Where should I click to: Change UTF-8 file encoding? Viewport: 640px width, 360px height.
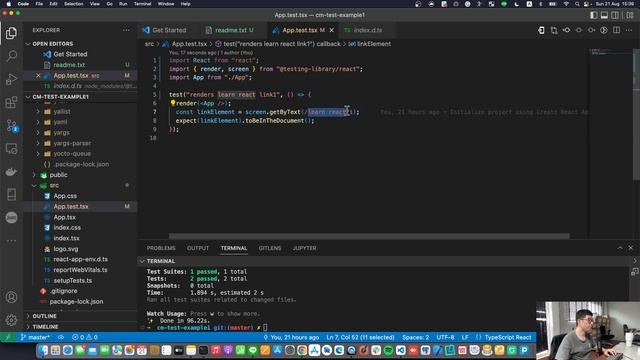[x=445, y=337]
